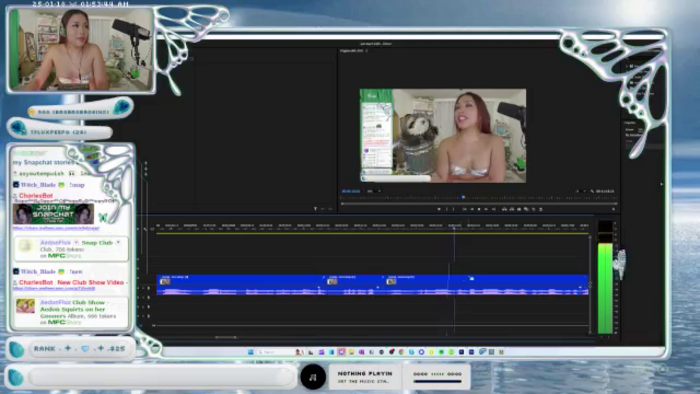Open the Program monitor zoom level dropdown
The height and width of the screenshot is (394, 700).
click(373, 191)
